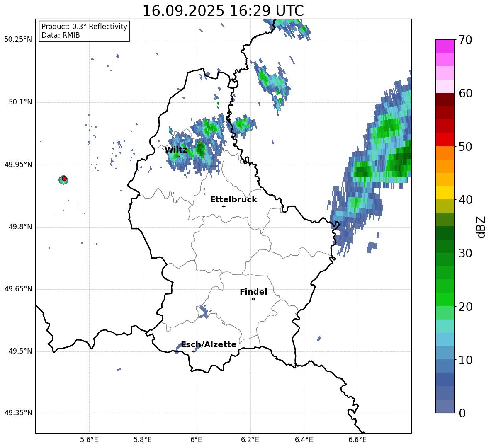This screenshot has width=491, height=448.
Task: Click the 49.95°N latitude label
Action: pos(18,165)
